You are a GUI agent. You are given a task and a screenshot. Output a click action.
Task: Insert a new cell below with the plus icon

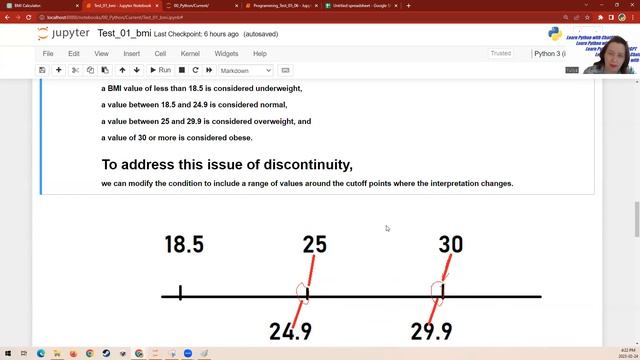59,70
